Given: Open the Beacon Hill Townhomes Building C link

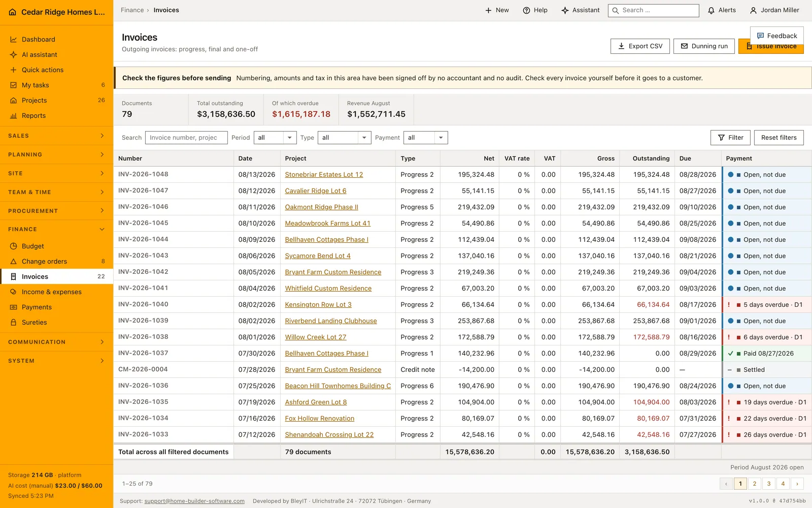Looking at the screenshot, I should click(x=338, y=386).
